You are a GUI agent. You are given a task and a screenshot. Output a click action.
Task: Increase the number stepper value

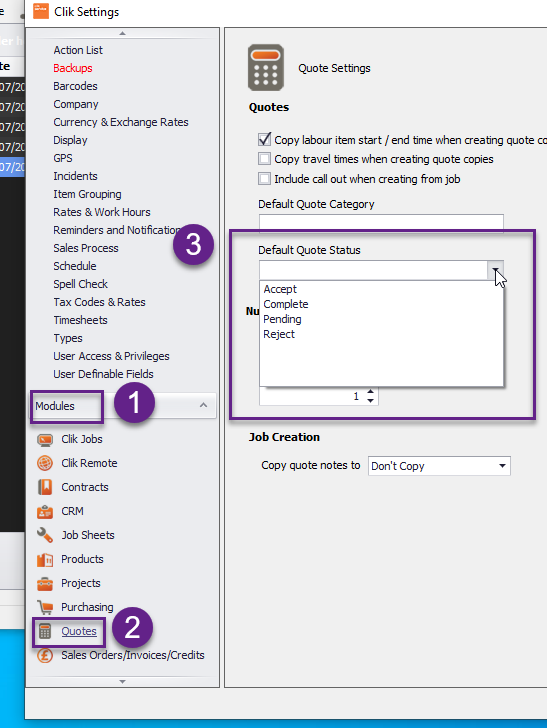(371, 392)
